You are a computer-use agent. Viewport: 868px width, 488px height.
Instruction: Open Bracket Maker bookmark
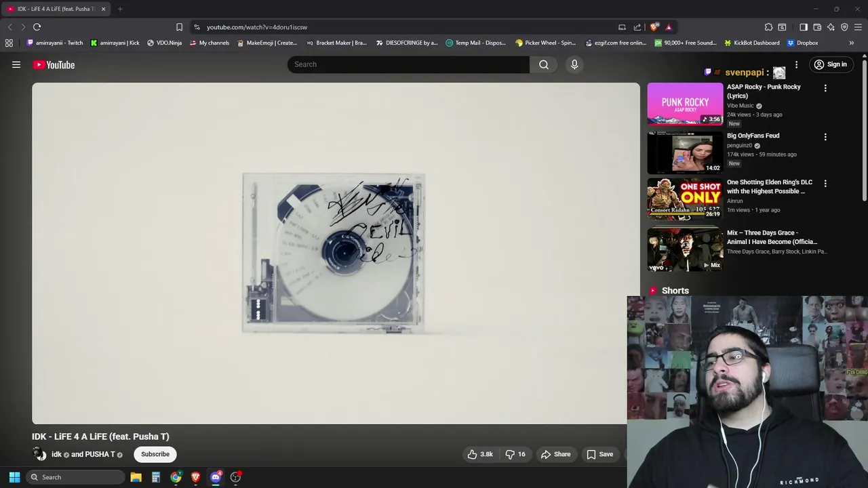coord(336,43)
